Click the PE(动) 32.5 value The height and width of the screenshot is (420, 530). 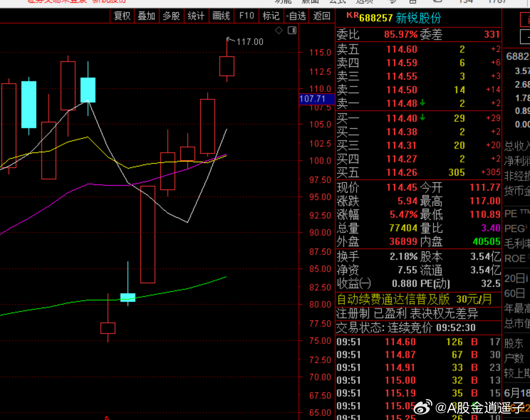(490, 283)
